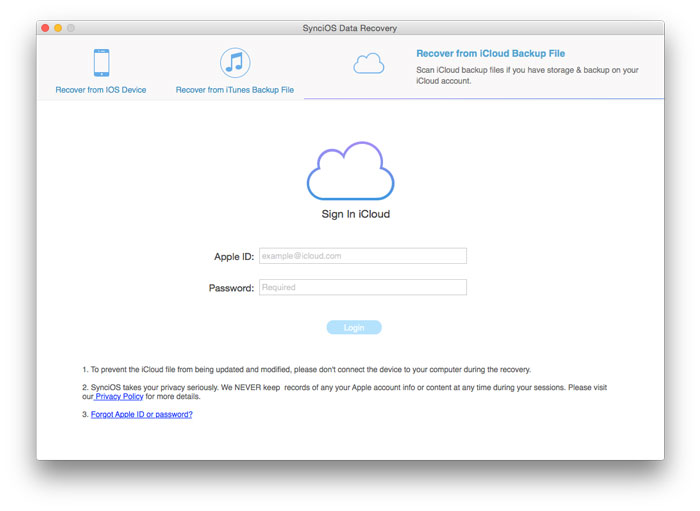The width and height of the screenshot is (700, 511).
Task: Click note 1 about preventing iCloud file updates
Action: click(x=307, y=370)
